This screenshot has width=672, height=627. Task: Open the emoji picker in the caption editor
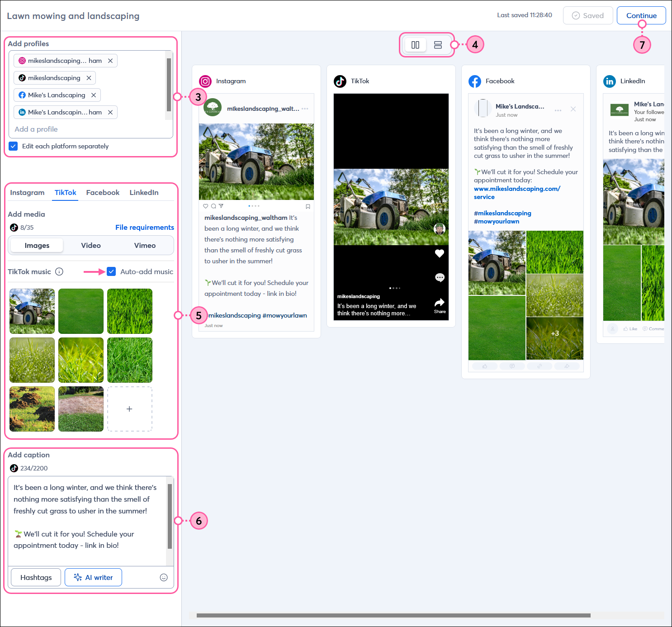[x=164, y=577]
